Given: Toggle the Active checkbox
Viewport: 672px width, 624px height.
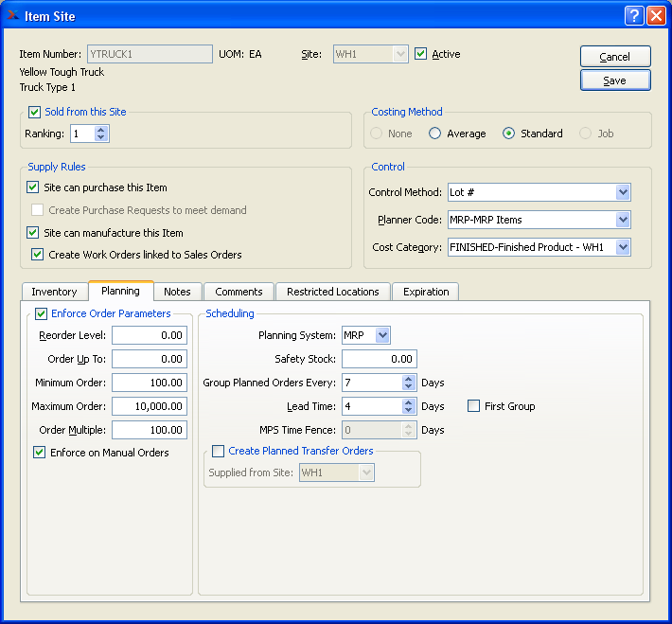Looking at the screenshot, I should [x=421, y=54].
